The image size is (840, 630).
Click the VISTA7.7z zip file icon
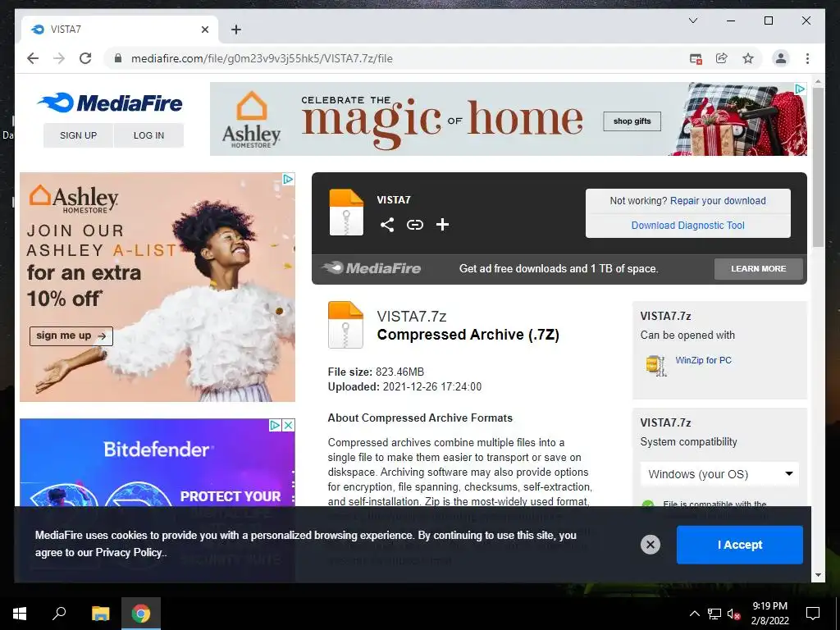point(345,325)
